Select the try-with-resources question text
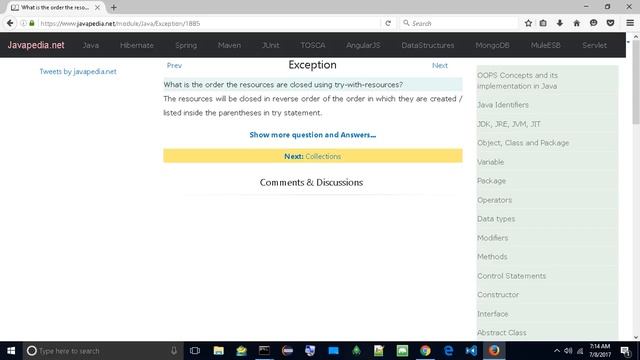 283,84
